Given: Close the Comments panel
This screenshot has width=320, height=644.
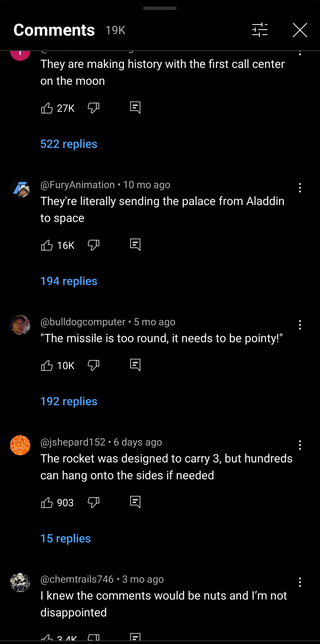Looking at the screenshot, I should (300, 30).
